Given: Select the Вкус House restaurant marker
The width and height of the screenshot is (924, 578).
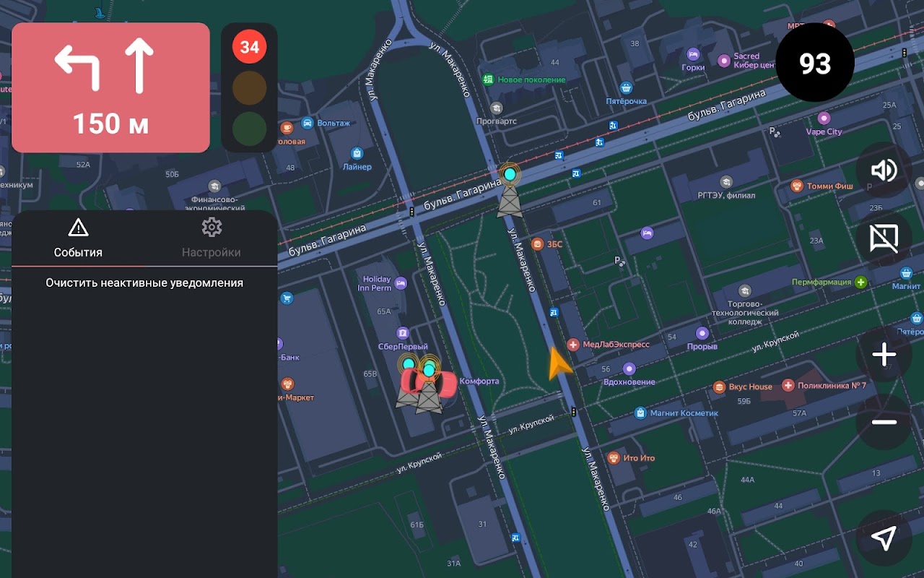Looking at the screenshot, I should [719, 387].
